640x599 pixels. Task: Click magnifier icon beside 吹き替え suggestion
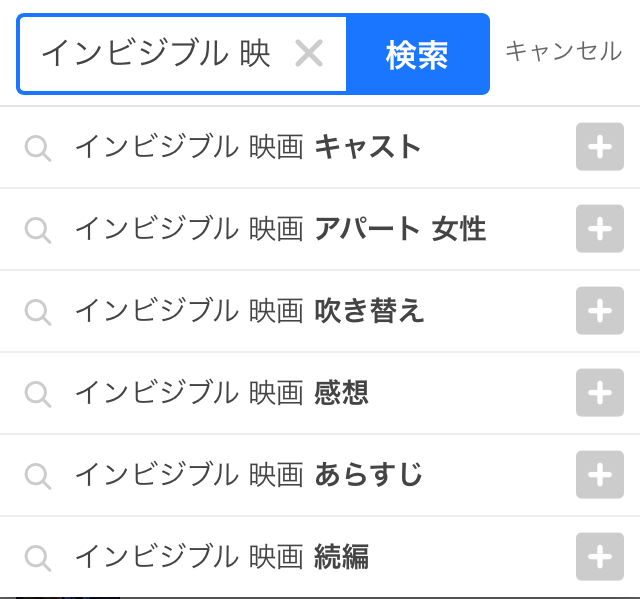click(x=38, y=312)
